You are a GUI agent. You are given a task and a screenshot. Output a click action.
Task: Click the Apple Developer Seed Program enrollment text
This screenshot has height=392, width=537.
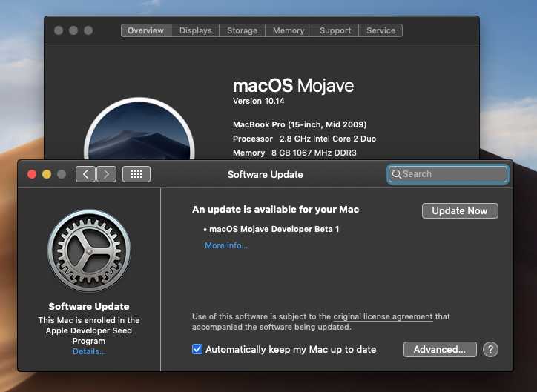click(x=89, y=330)
